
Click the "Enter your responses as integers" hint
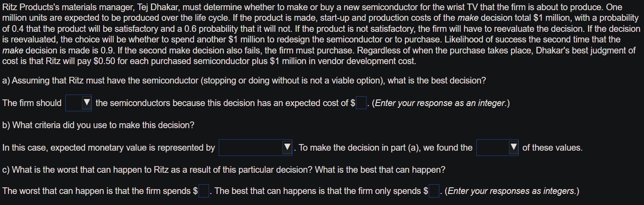coord(512,191)
